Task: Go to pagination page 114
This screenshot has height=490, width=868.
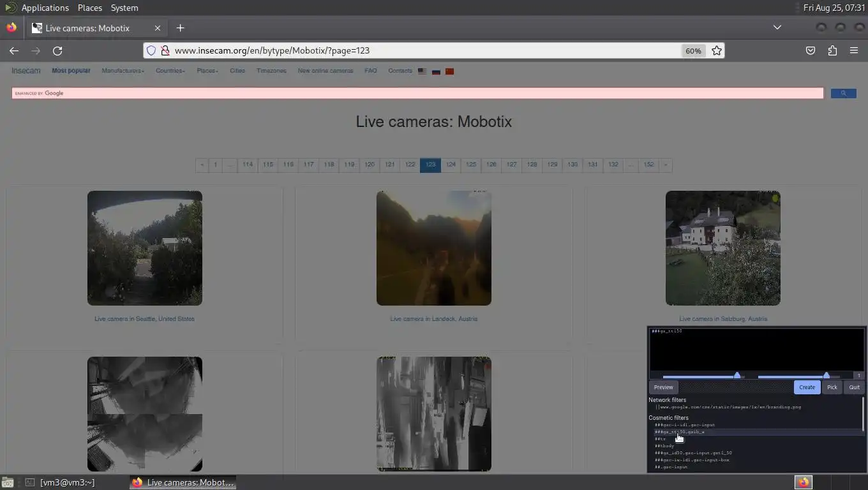Action: click(248, 165)
